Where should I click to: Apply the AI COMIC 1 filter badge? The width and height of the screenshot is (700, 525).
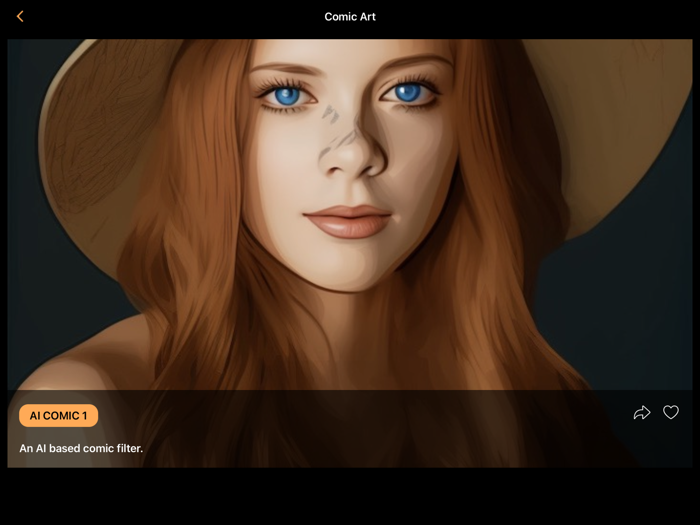pos(58,416)
